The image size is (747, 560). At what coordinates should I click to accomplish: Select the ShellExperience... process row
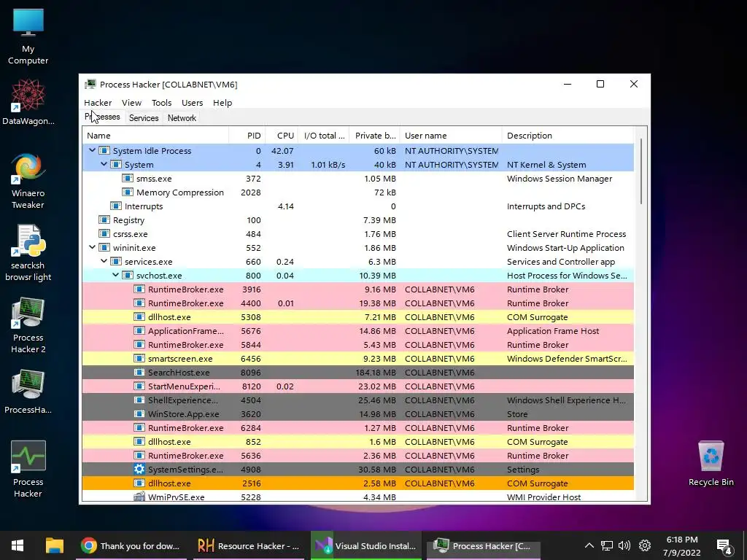[x=358, y=400]
